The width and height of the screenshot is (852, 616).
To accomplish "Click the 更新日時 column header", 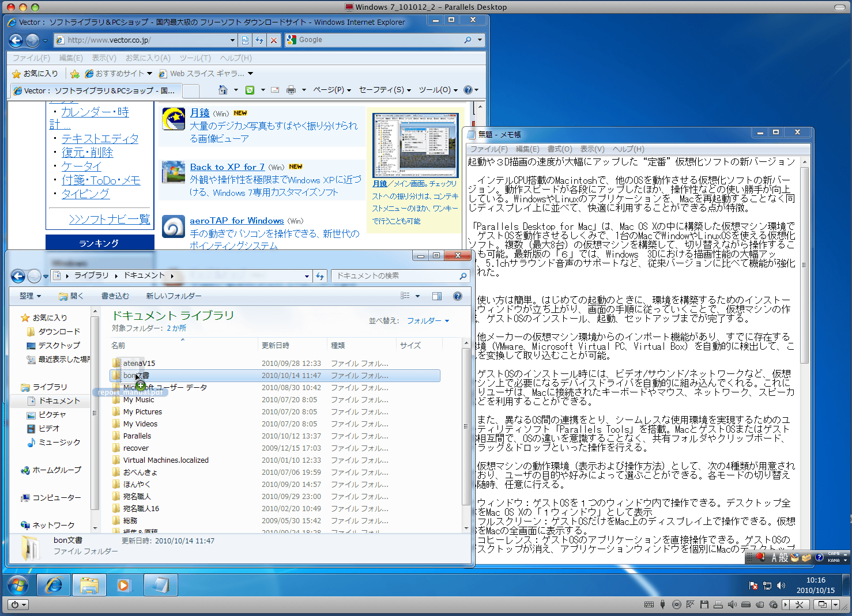I will pos(292,346).
